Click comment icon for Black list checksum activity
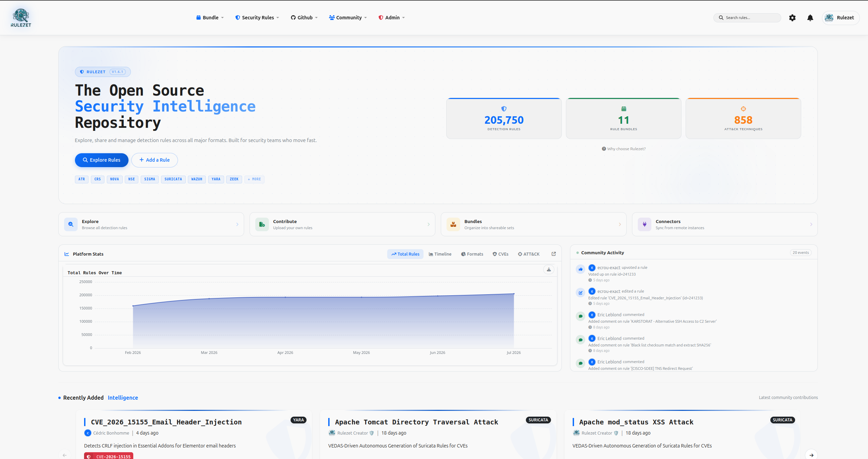Image resolution: width=868 pixels, height=459 pixels. pos(580,340)
